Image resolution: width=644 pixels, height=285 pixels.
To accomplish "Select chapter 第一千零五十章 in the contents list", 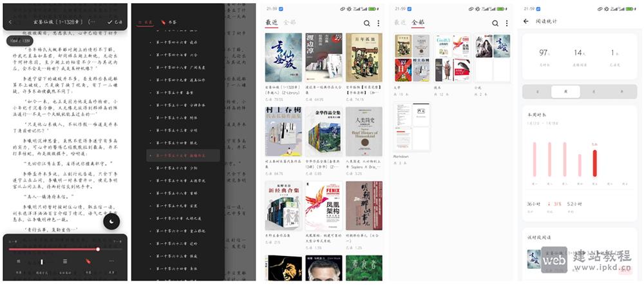I will coord(183,93).
